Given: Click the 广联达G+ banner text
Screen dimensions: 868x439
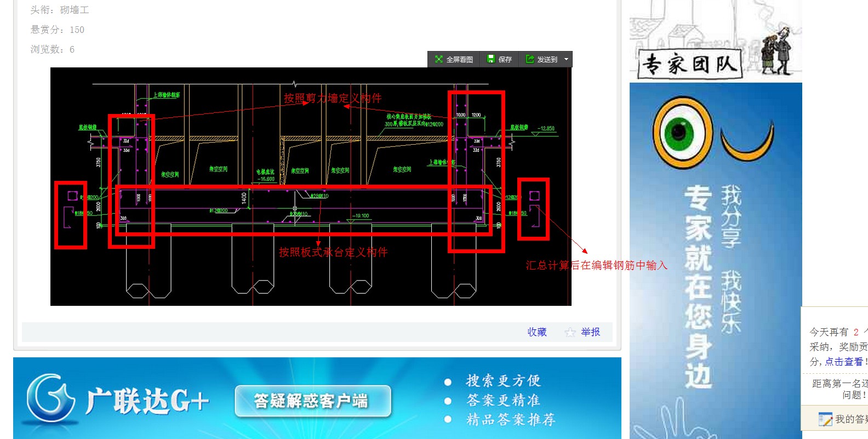Looking at the screenshot, I should pyautogui.click(x=147, y=401).
